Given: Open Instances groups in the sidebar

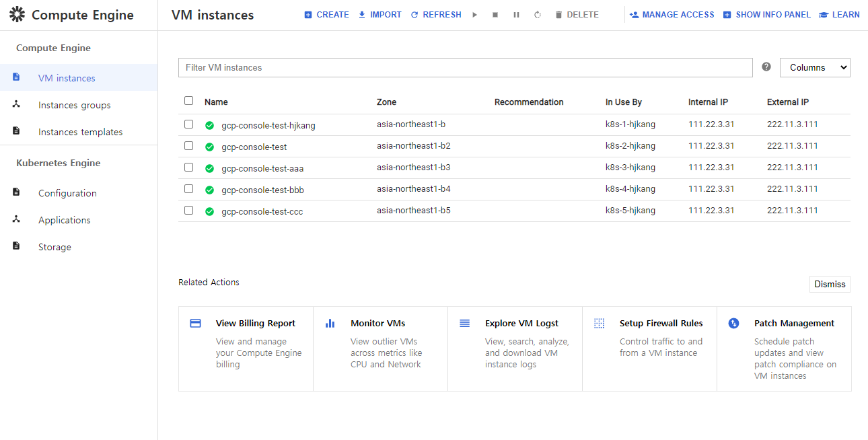Looking at the screenshot, I should (x=79, y=104).
